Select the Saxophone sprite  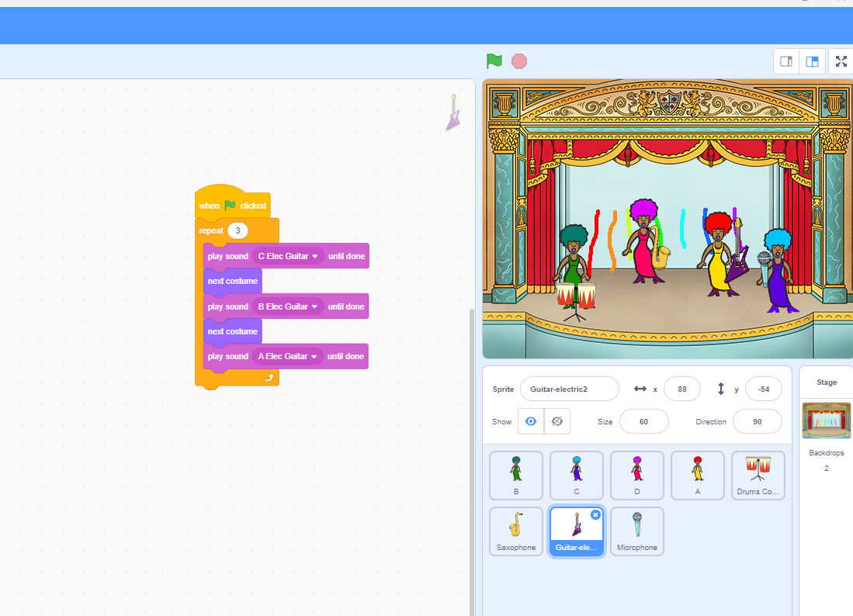click(x=515, y=531)
